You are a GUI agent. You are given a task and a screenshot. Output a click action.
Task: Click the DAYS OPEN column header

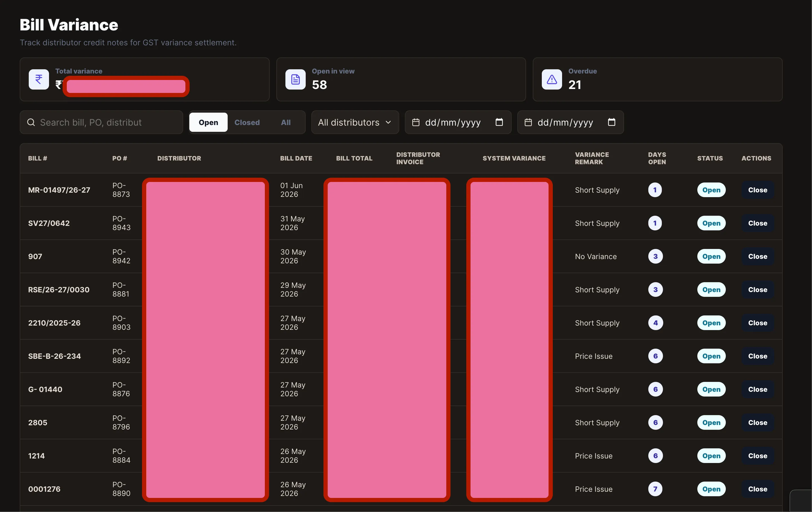click(657, 158)
